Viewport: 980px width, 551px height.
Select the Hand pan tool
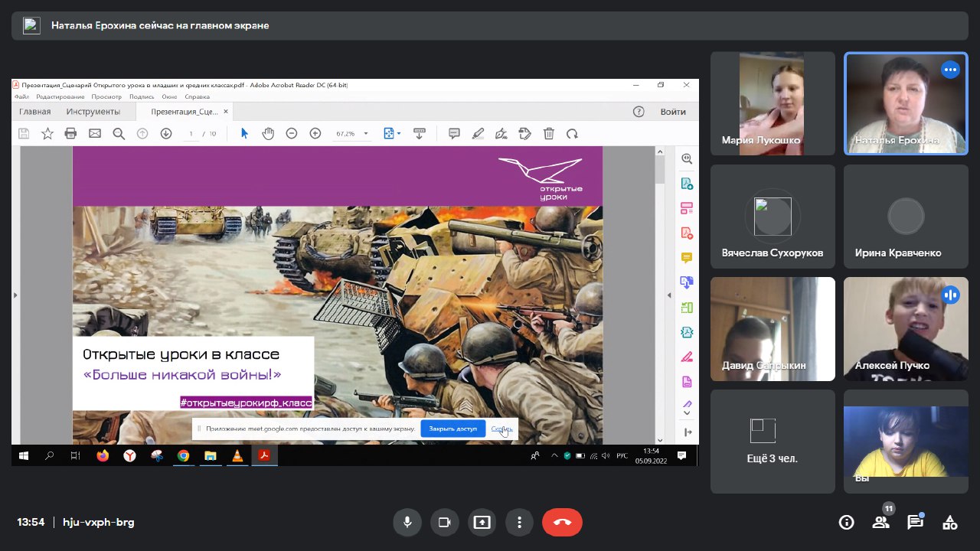click(x=268, y=133)
